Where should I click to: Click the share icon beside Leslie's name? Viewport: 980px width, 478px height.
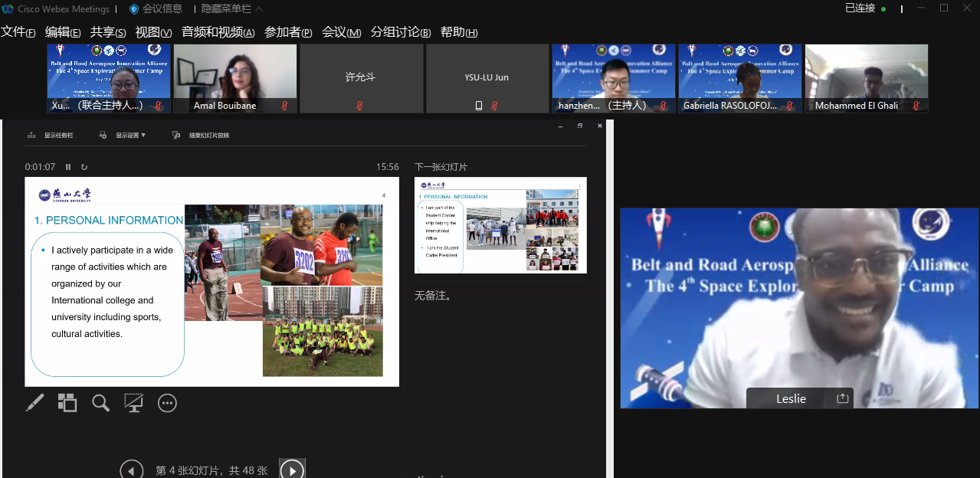[842, 398]
